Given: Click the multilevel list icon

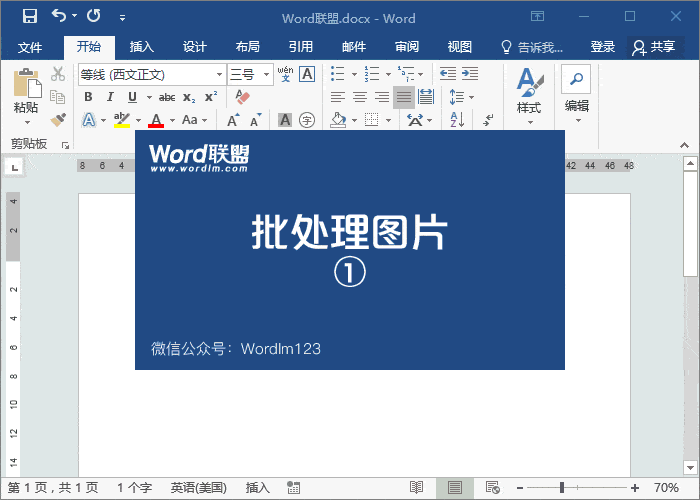Looking at the screenshot, I should (406, 74).
